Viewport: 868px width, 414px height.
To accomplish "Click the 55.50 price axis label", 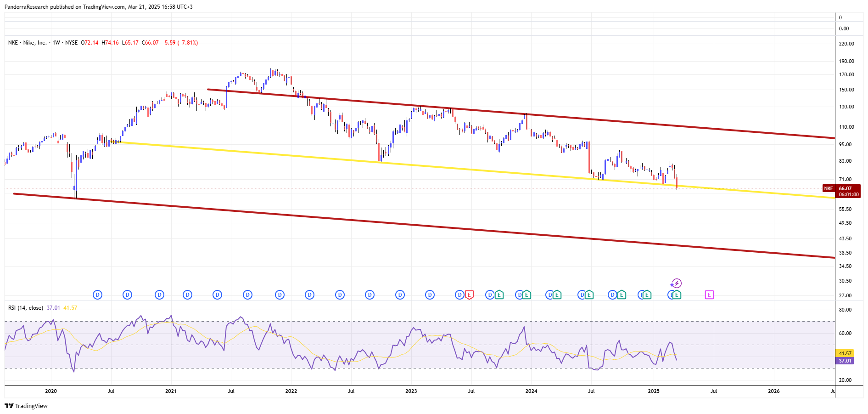I will (x=845, y=209).
